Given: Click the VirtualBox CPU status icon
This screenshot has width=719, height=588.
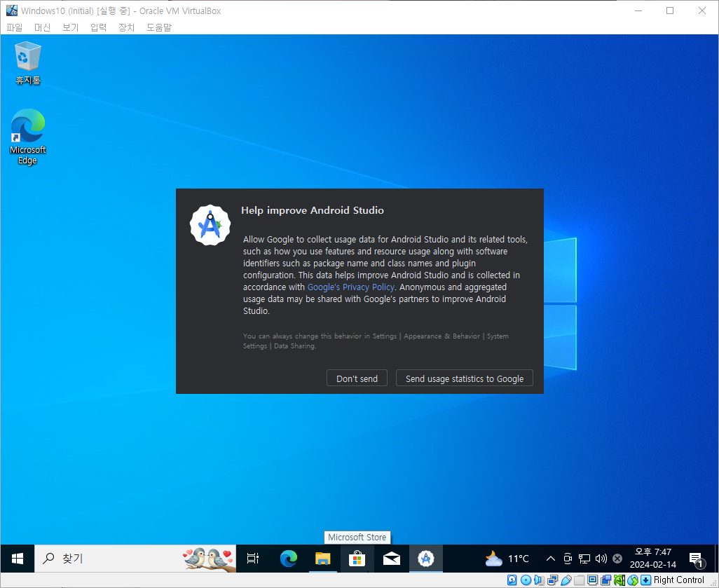Looking at the screenshot, I should (x=619, y=580).
